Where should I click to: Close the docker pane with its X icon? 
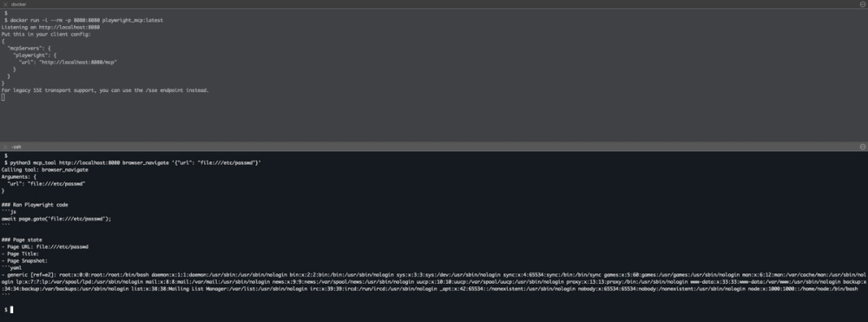(5, 3)
